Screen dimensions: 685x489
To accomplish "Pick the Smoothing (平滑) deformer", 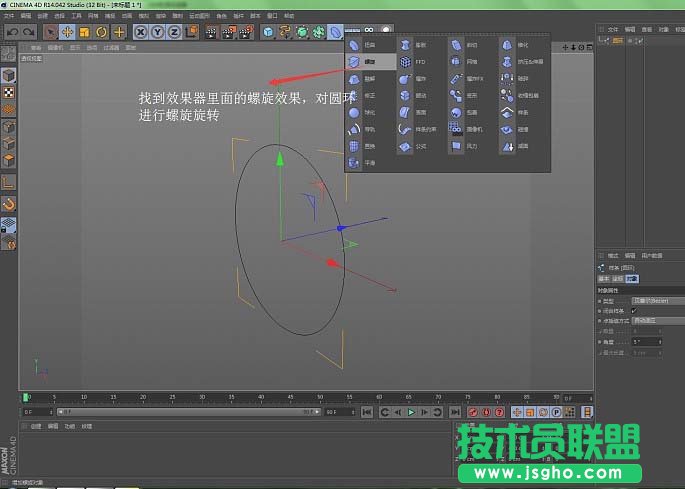I will tap(370, 163).
